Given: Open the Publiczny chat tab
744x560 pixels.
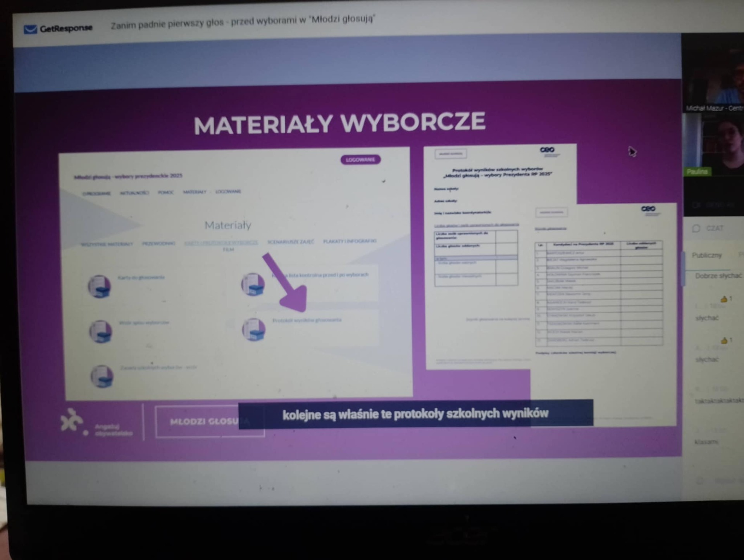Looking at the screenshot, I should pos(707,255).
